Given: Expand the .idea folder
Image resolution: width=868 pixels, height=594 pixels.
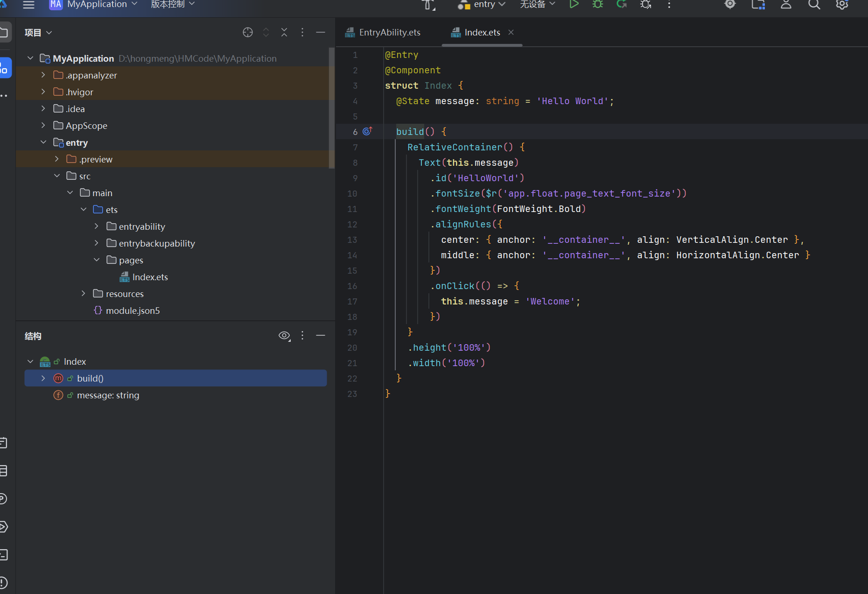Looking at the screenshot, I should coord(43,108).
